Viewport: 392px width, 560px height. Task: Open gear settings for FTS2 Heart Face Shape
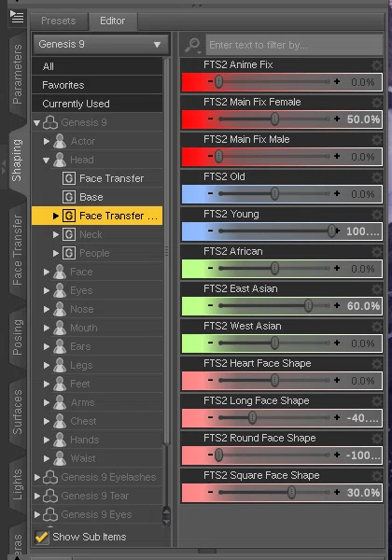click(x=376, y=364)
